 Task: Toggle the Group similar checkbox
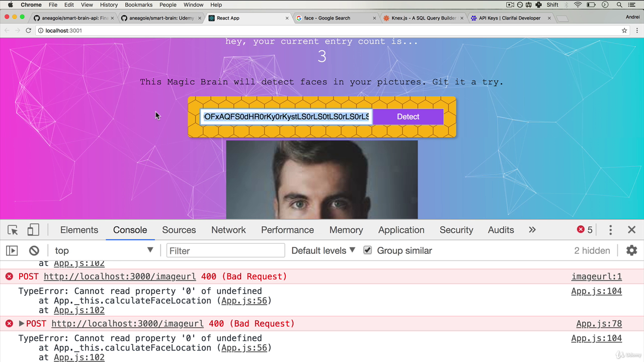[368, 250]
